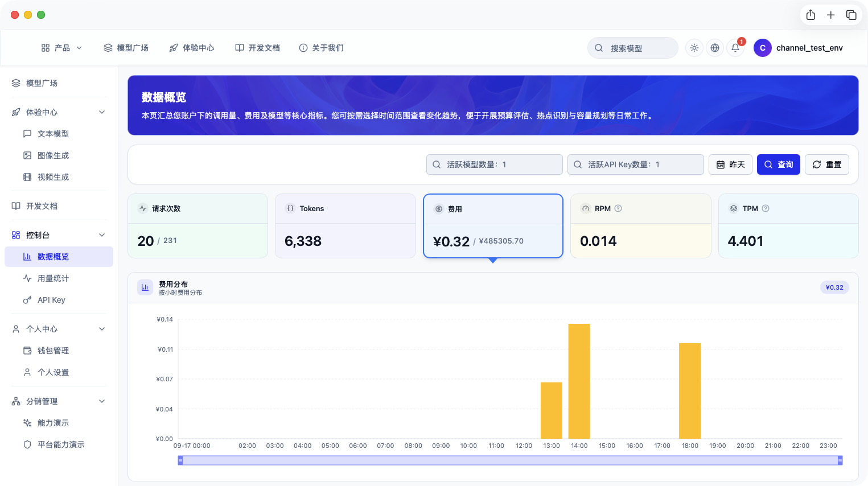This screenshot has height=486, width=868.
Task: Click the 搜索模型 search field
Action: click(632, 48)
